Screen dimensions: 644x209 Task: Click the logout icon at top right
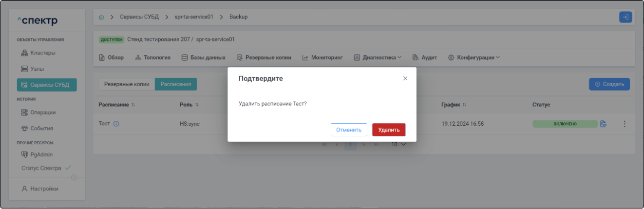click(625, 17)
